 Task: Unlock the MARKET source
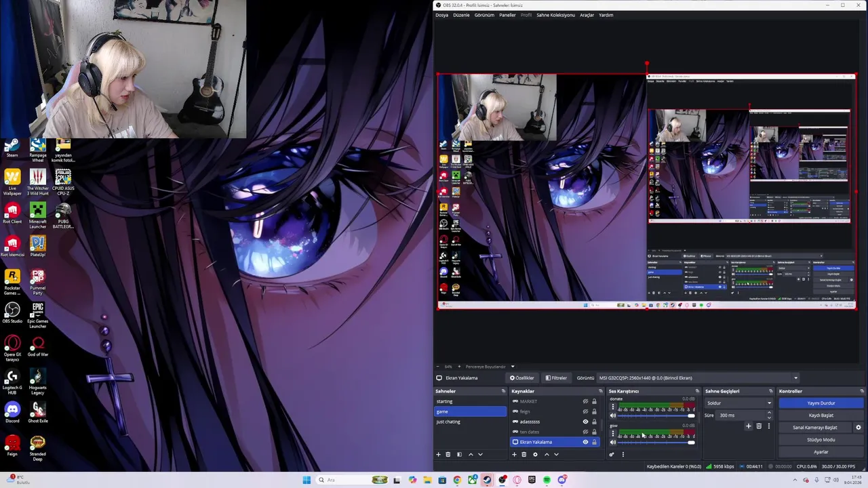pos(594,401)
